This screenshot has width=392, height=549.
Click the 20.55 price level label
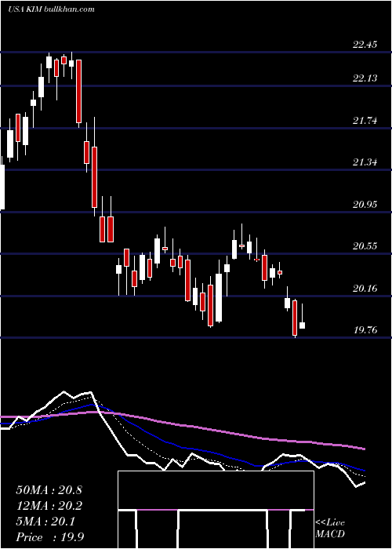pyautogui.click(x=365, y=246)
